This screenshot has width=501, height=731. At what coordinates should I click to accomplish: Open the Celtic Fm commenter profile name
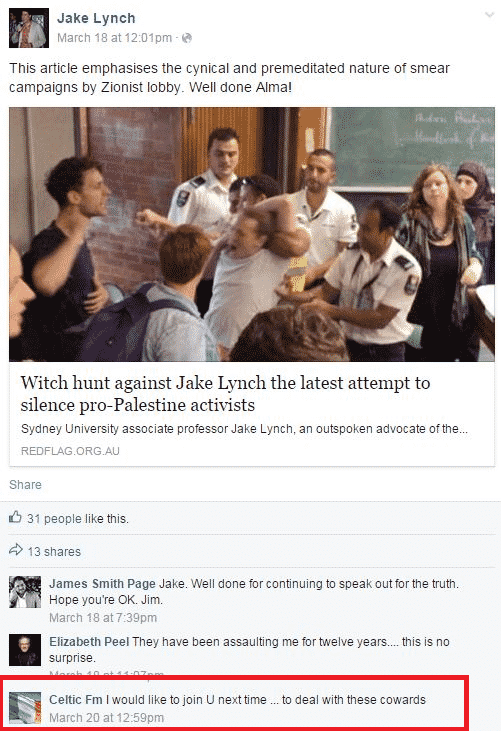pyautogui.click(x=76, y=700)
